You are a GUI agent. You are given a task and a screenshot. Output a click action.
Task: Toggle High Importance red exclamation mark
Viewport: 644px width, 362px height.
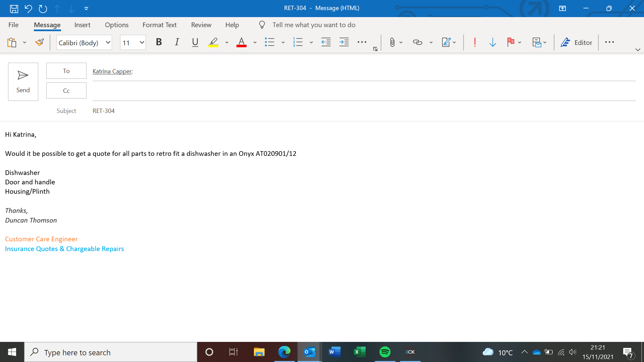(x=475, y=42)
